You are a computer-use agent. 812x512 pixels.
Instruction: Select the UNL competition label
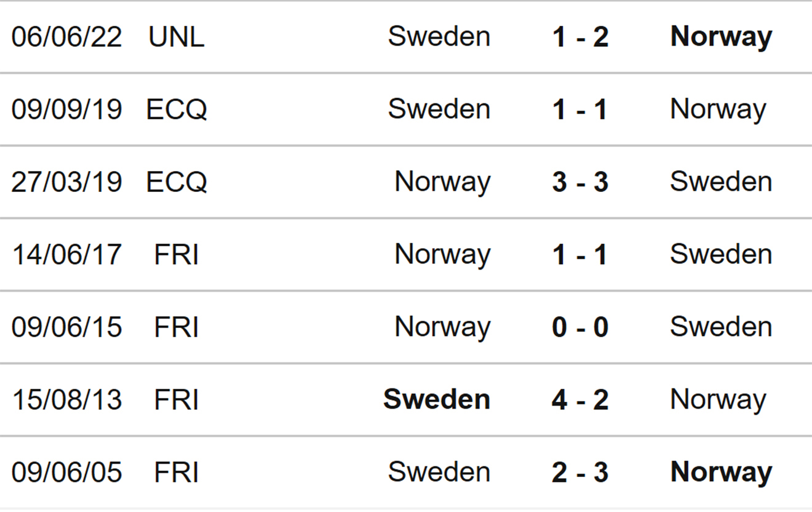click(x=177, y=38)
